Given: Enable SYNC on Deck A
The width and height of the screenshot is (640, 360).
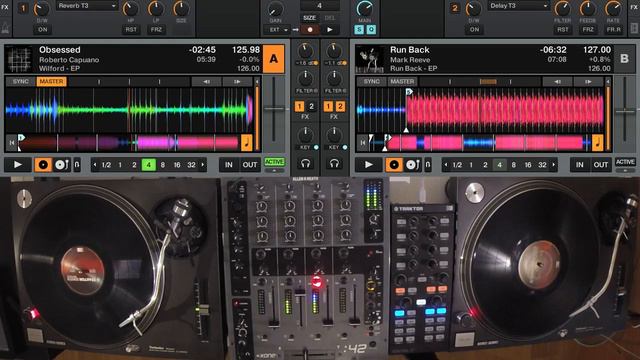Looking at the screenshot, I should click(x=20, y=82).
